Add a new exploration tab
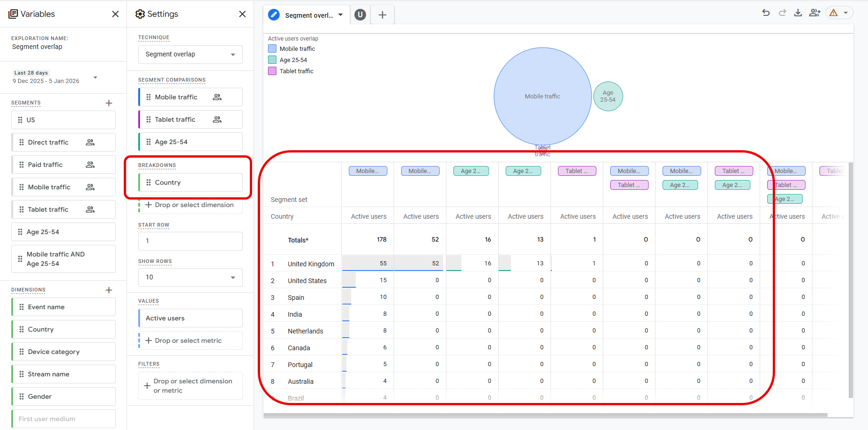This screenshot has height=430, width=868. click(x=382, y=15)
